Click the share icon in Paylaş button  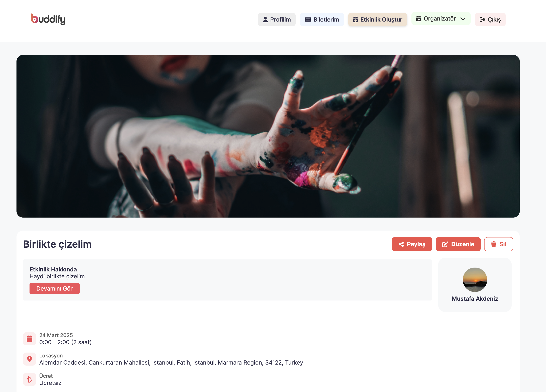[401, 244]
